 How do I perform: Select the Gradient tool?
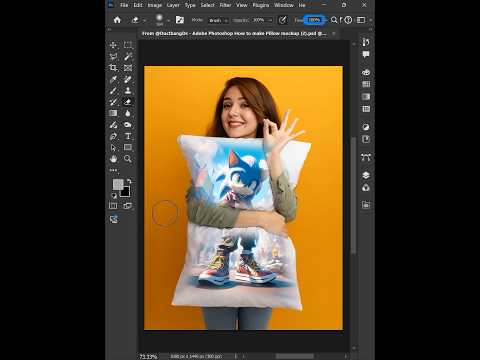113,113
